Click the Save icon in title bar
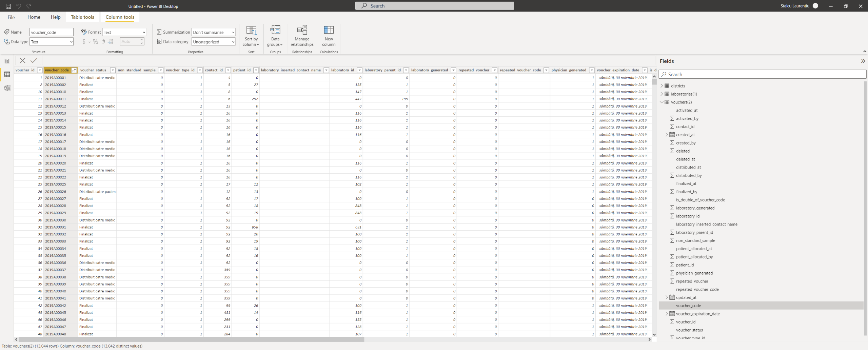The image size is (868, 350). click(x=8, y=6)
